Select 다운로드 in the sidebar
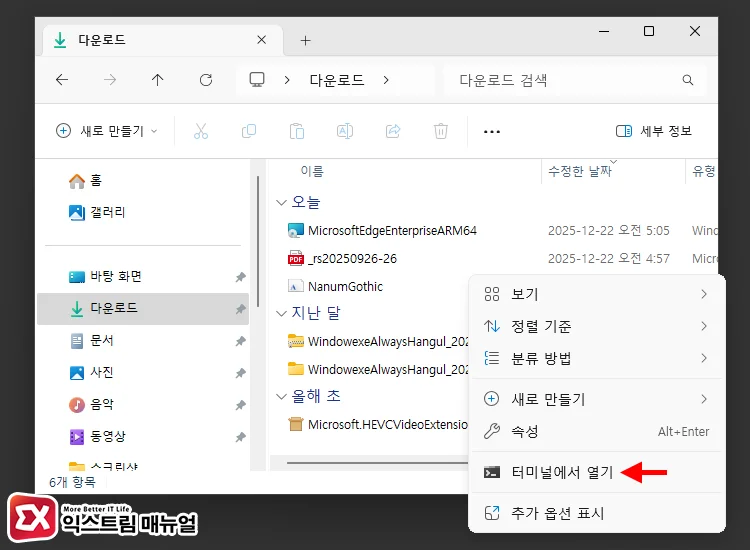This screenshot has width=750, height=550. tap(143, 308)
